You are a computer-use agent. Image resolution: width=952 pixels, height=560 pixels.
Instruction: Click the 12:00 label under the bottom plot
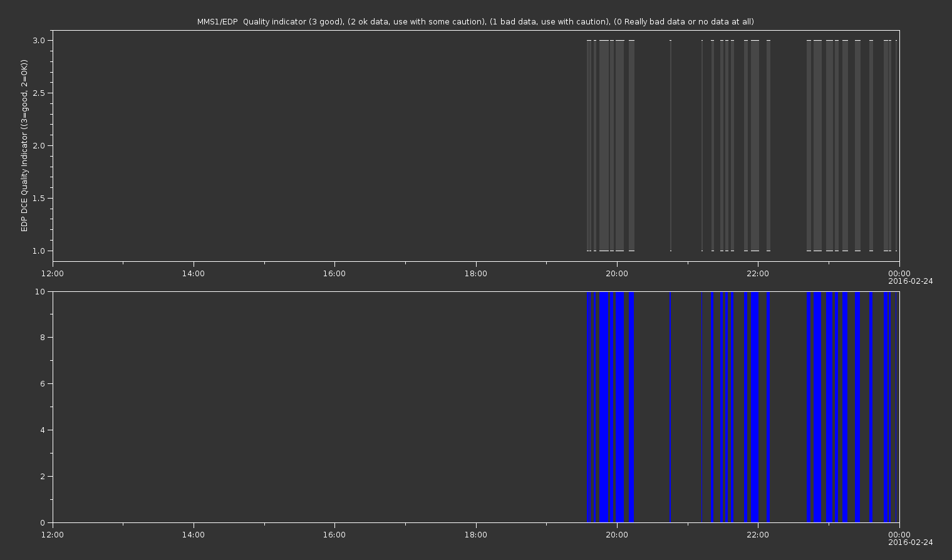coord(53,534)
